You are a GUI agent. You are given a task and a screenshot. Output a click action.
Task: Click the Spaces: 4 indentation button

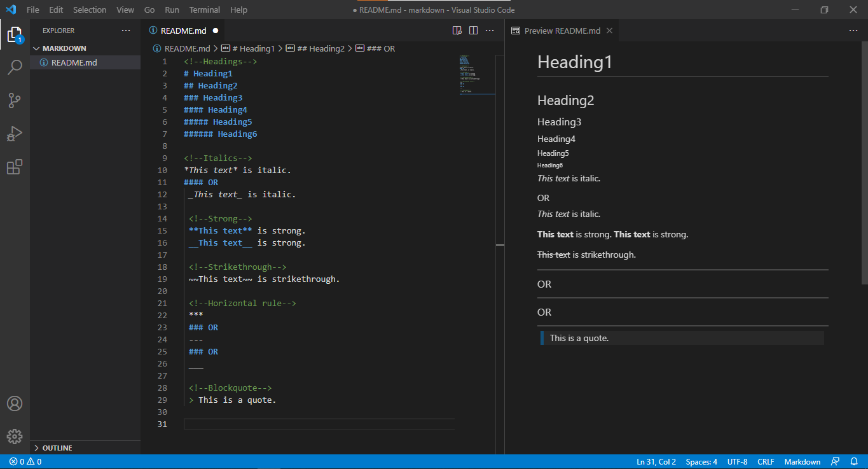(701, 461)
